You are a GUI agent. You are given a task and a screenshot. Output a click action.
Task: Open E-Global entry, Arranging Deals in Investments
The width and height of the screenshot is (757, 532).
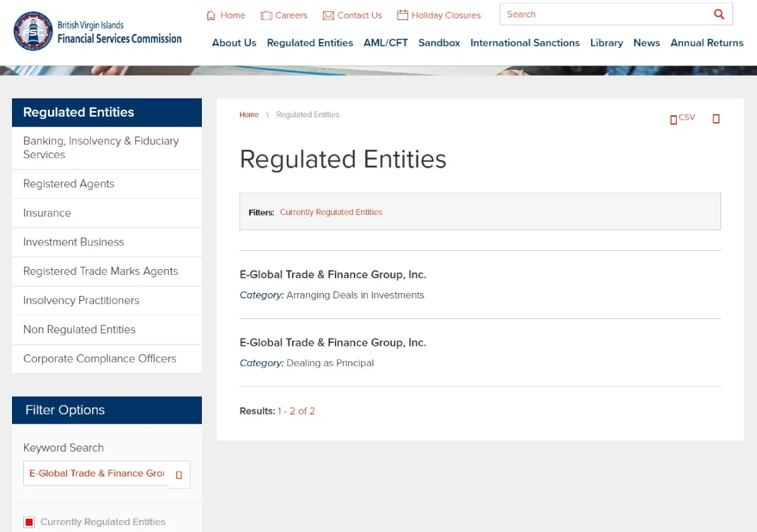[x=333, y=275]
